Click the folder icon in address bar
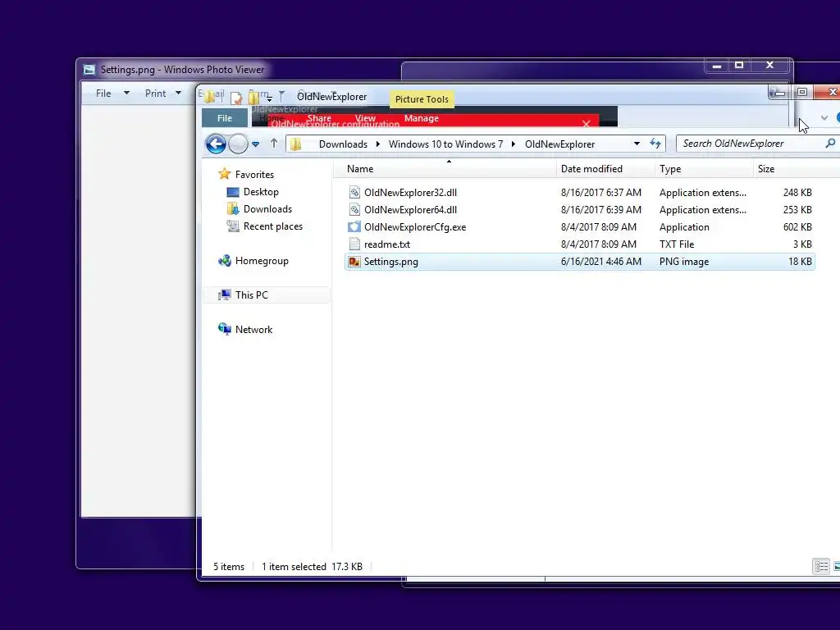Viewport: 840px width, 630px height. point(296,144)
